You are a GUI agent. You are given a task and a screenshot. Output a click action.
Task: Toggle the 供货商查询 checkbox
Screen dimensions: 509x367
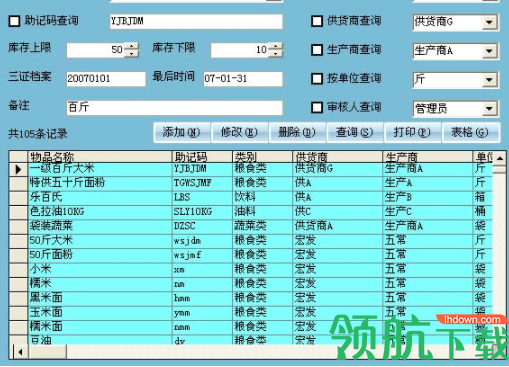tap(317, 21)
